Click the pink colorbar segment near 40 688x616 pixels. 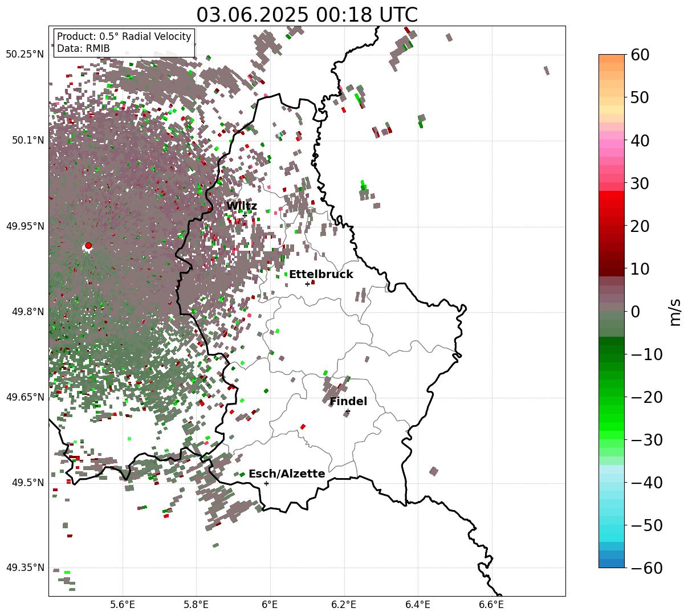[612, 141]
